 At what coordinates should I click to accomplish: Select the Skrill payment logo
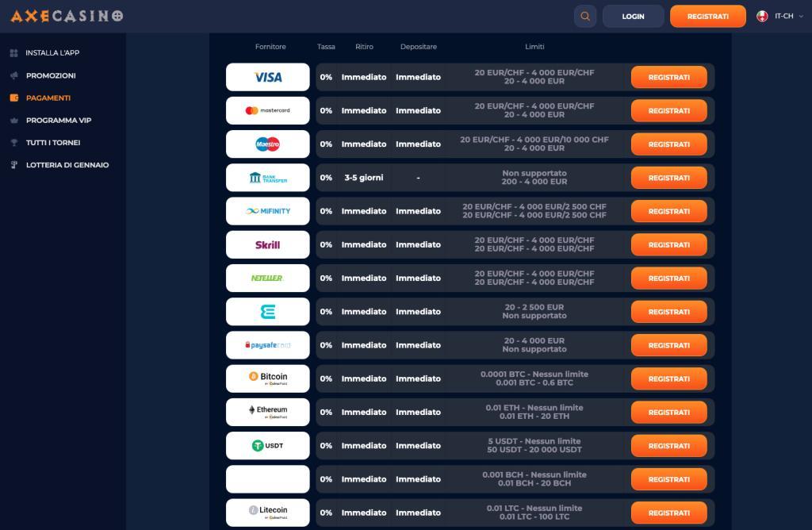[x=268, y=245]
